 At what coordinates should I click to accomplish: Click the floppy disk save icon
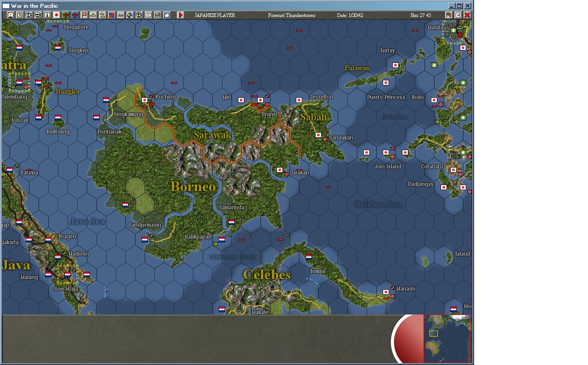pos(11,15)
